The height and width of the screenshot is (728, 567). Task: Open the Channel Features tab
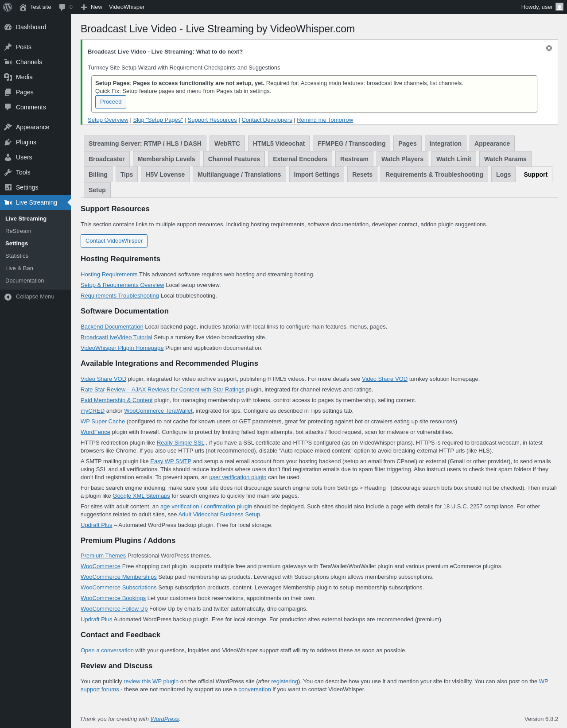coord(234,159)
